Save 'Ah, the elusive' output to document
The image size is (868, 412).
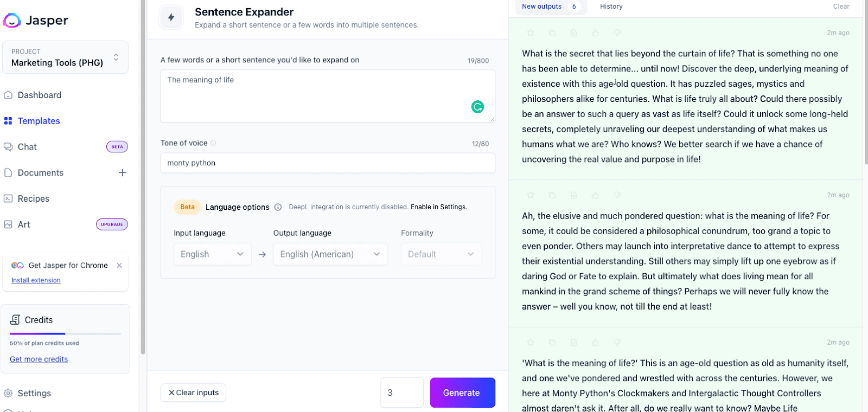point(573,195)
